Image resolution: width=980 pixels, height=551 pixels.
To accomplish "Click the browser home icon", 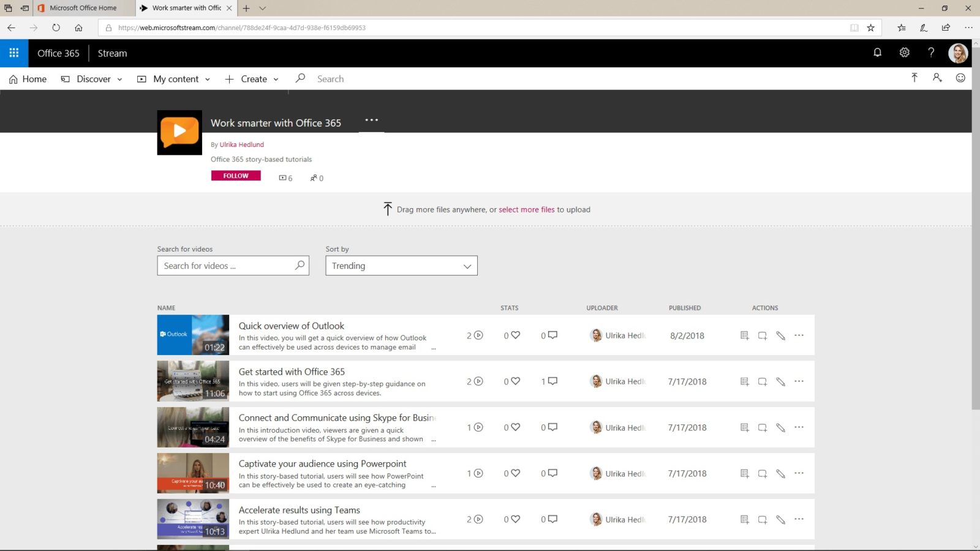I will [x=78, y=28].
